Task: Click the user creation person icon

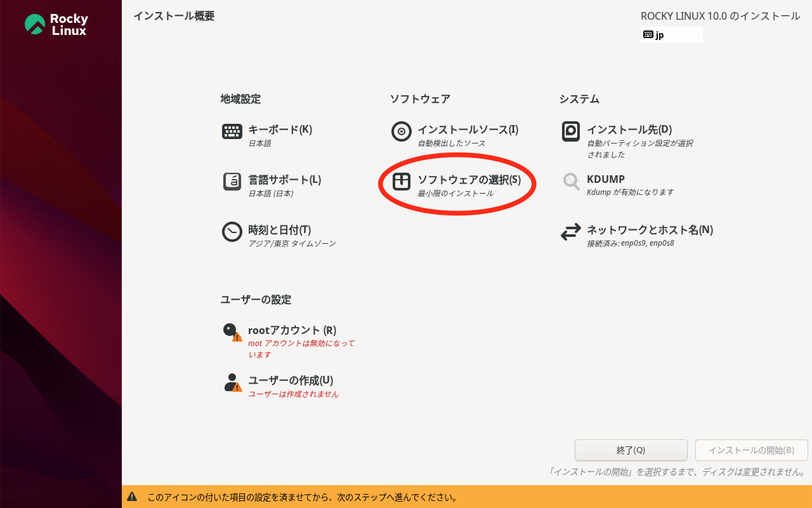Action: pos(232,382)
